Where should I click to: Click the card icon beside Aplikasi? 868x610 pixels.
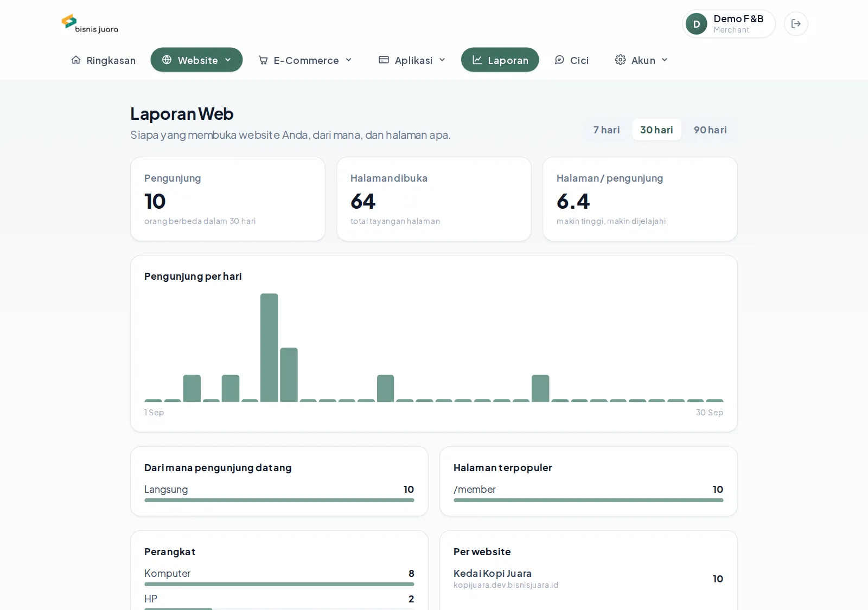click(x=384, y=60)
